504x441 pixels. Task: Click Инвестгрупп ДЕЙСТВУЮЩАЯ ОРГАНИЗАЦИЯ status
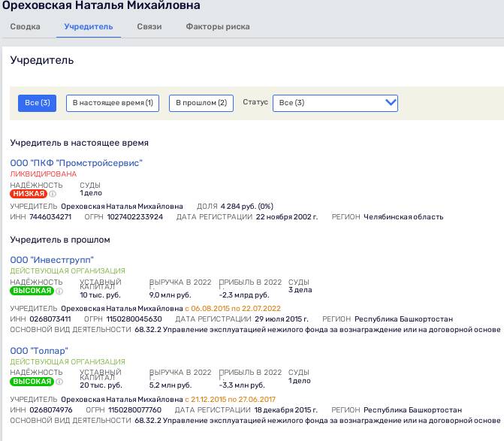point(68,271)
